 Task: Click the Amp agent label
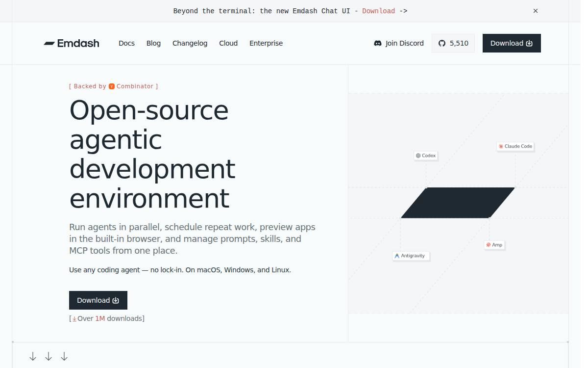coord(494,245)
